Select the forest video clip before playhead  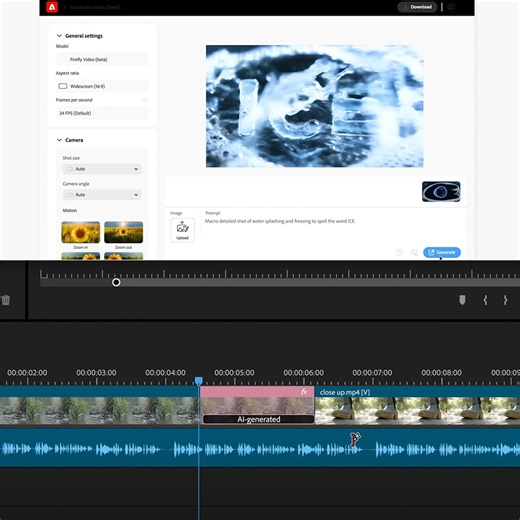99,405
